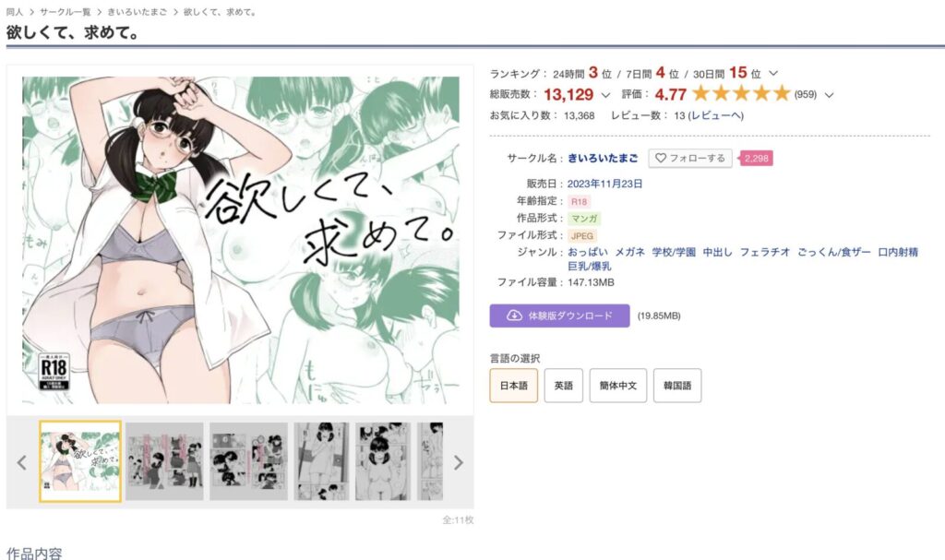This screenshot has height=560, width=945.
Task: Select 日本語 as the language
Action: [513, 386]
